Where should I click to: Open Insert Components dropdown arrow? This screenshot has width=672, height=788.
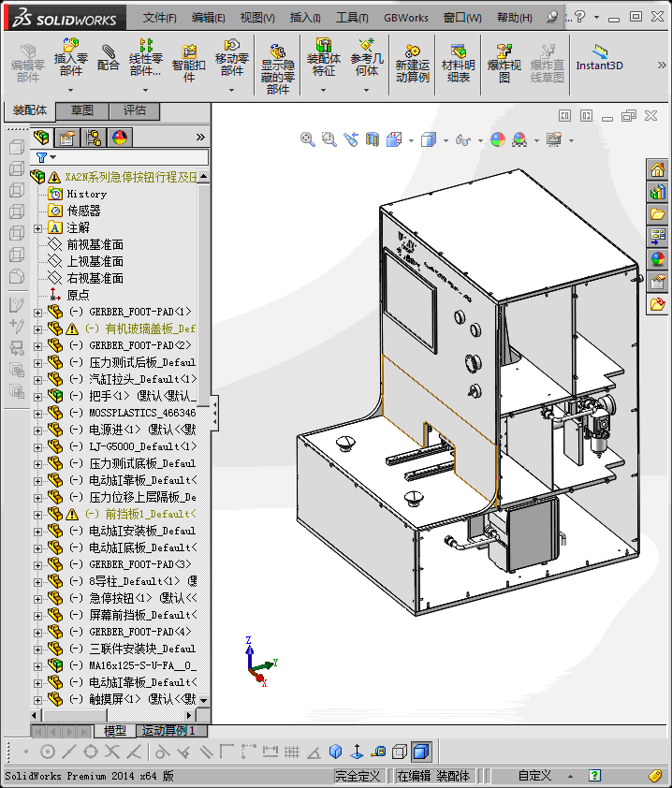click(x=71, y=90)
